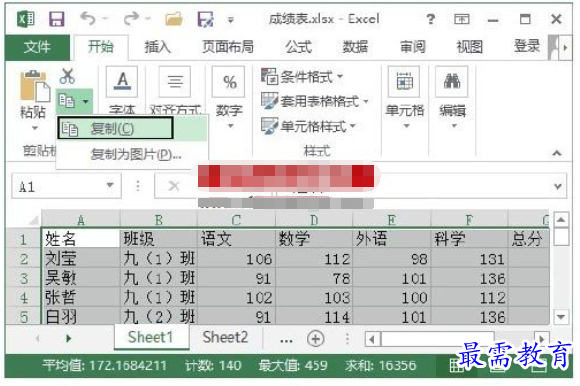Click status bar average 平均值
Viewport: 580px width, 386px height.
point(104,365)
